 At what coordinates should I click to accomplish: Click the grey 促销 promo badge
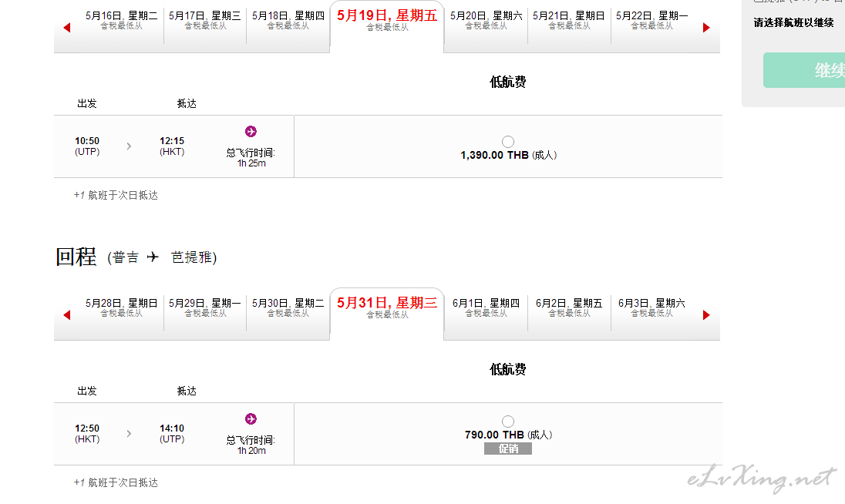(x=507, y=449)
